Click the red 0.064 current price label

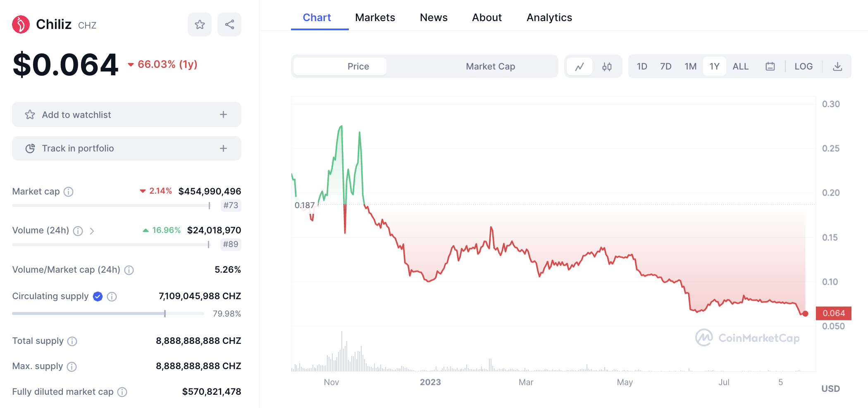(x=833, y=313)
